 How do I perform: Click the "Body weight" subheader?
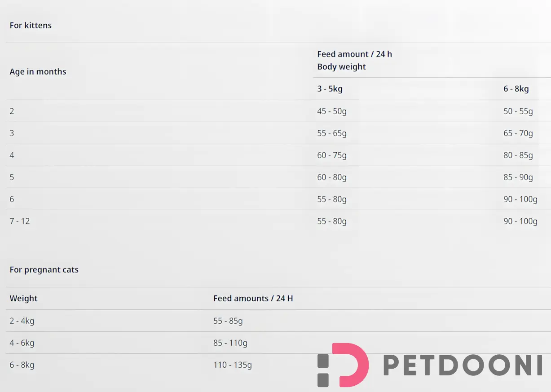pos(341,67)
